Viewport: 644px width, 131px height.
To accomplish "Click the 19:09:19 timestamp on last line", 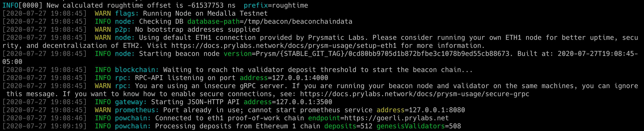I will click(x=66, y=126).
